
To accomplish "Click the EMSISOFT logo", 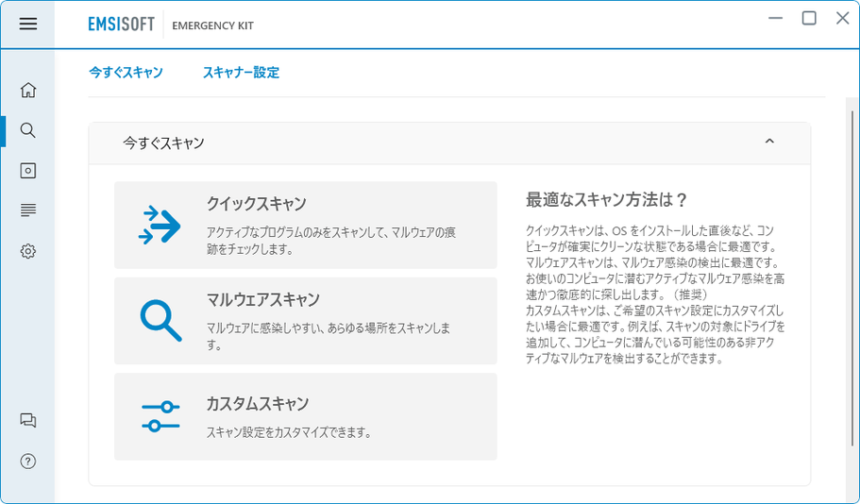I will (x=121, y=25).
